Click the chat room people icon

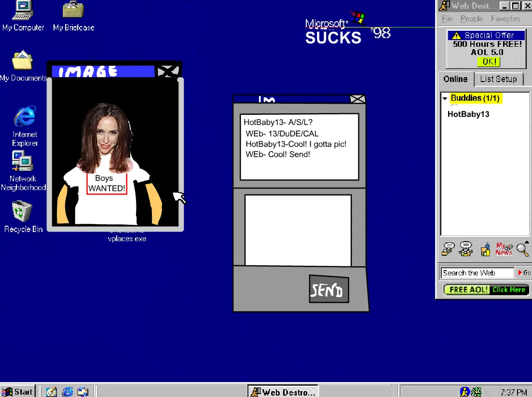465,249
